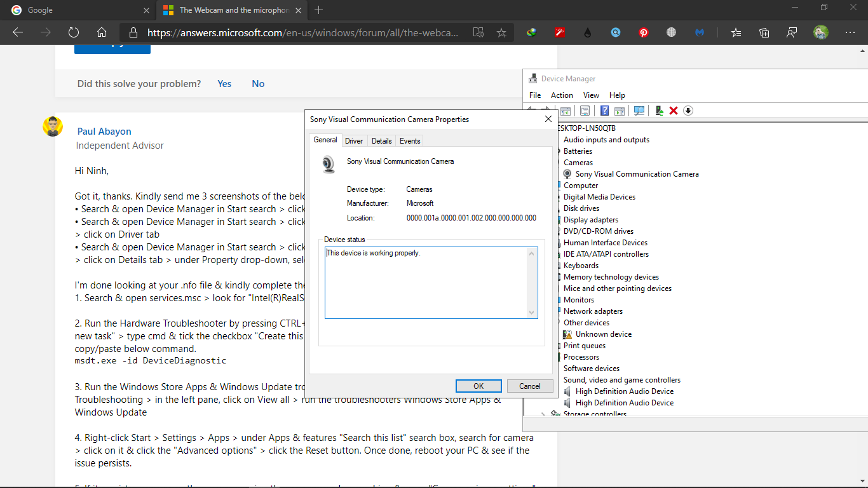
Task: Open File menu in Device Manager
Action: point(535,95)
